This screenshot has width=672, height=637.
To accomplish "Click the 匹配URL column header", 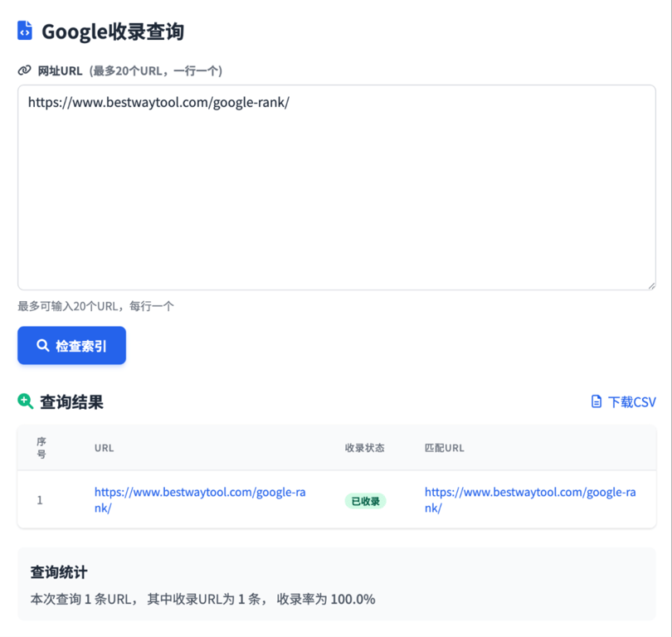I will tap(445, 448).
